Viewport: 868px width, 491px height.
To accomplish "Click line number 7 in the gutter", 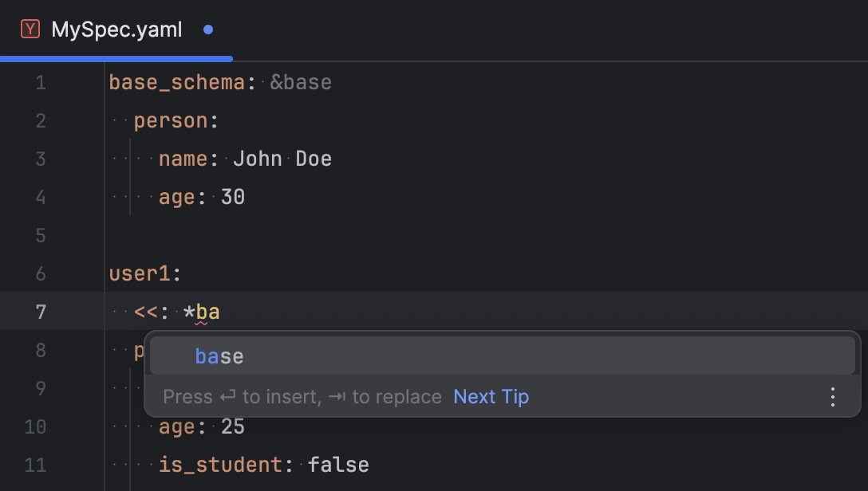I will [41, 312].
